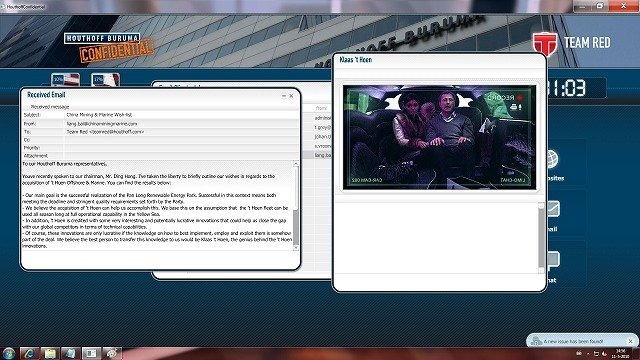The height and width of the screenshot is (360, 640).
Task: Click the Klaas 't Hoen window title
Action: (356, 60)
